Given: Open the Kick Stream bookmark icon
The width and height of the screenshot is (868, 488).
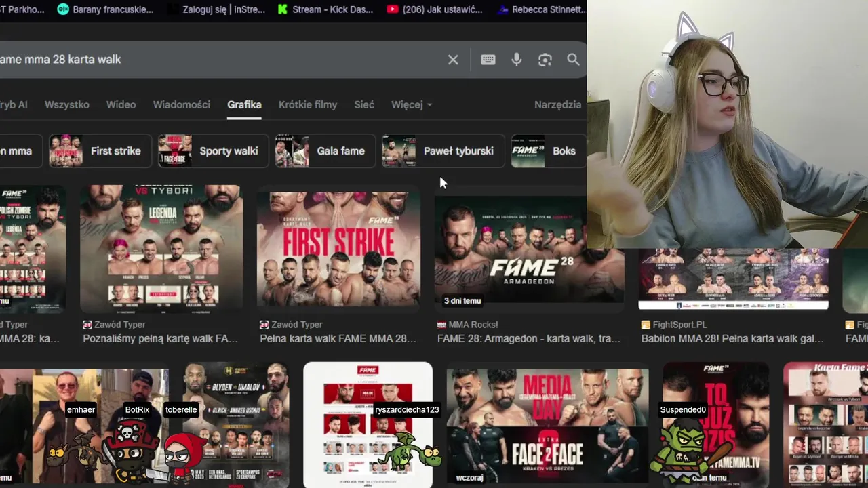Looking at the screenshot, I should [x=283, y=9].
